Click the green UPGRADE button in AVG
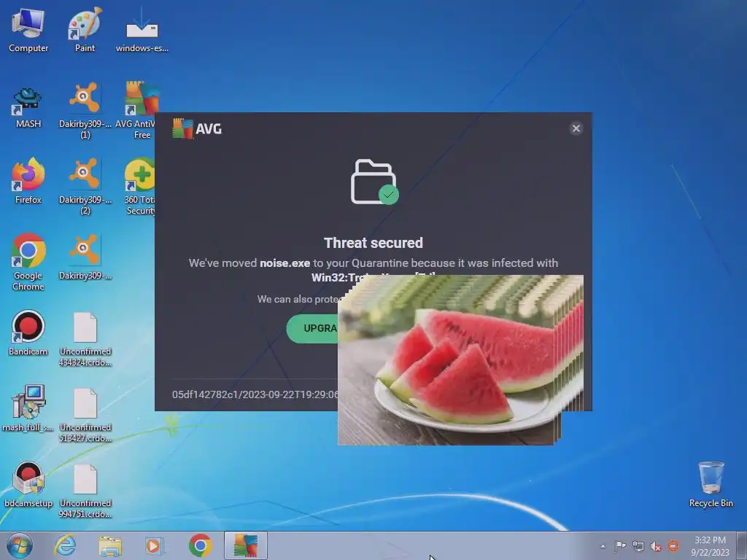 313,328
